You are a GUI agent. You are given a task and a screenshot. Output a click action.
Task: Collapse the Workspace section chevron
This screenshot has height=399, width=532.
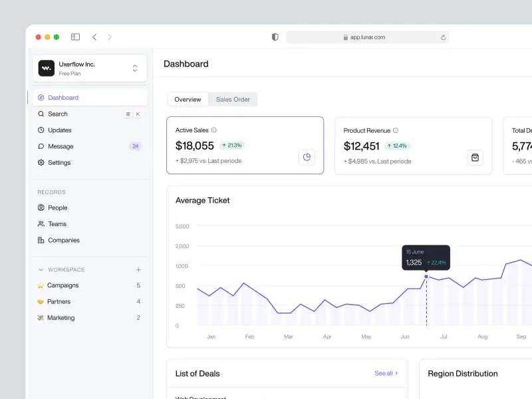click(x=41, y=270)
